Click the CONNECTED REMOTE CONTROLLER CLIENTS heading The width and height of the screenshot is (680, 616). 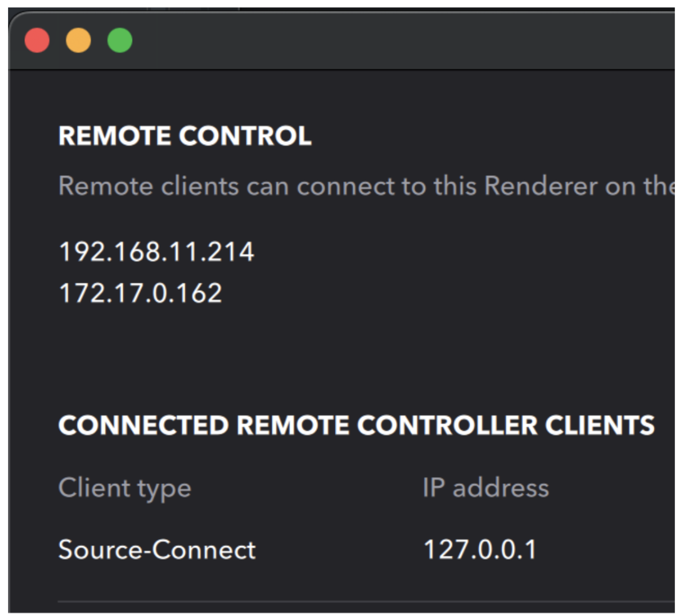[356, 426]
